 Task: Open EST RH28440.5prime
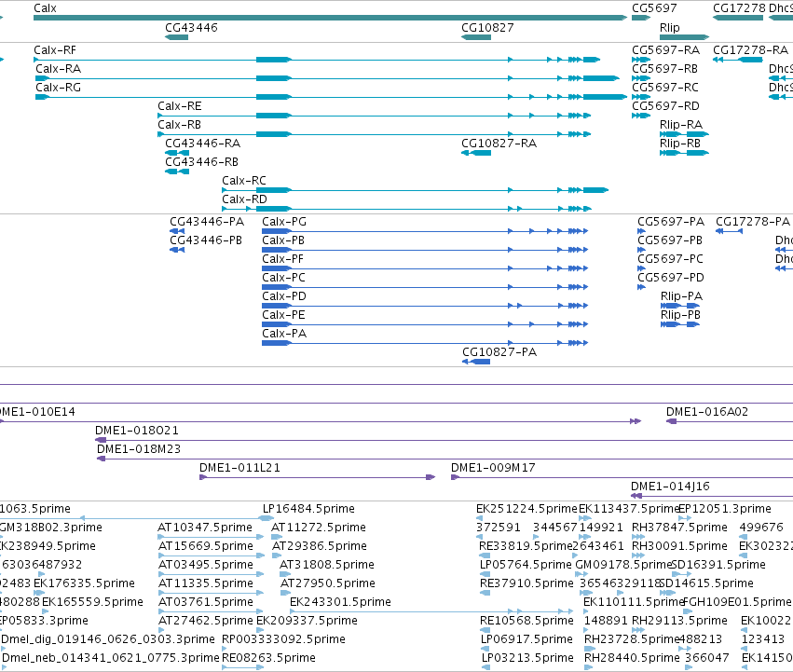(x=632, y=658)
